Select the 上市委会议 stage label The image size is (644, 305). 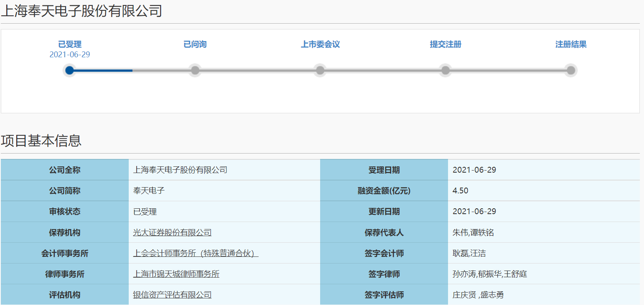click(320, 44)
